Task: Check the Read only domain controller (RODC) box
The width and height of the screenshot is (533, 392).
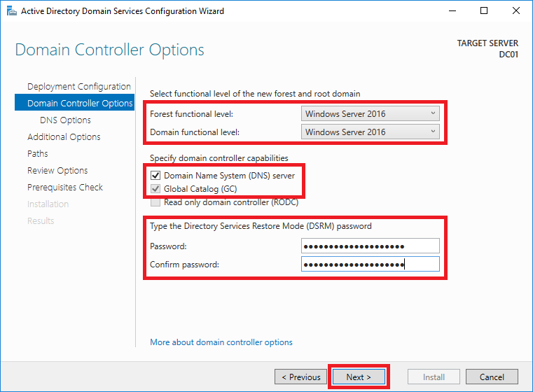Action: coord(155,202)
